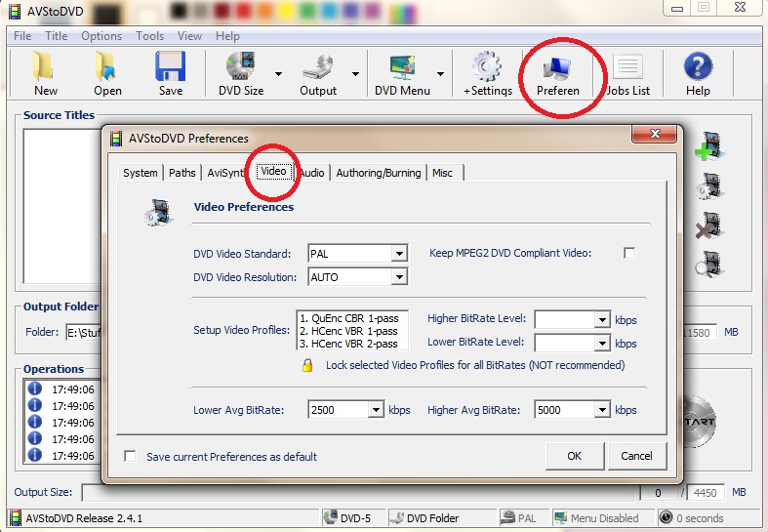Click the Menu Disabled status bar icon
The image size is (768, 532).
click(x=561, y=517)
